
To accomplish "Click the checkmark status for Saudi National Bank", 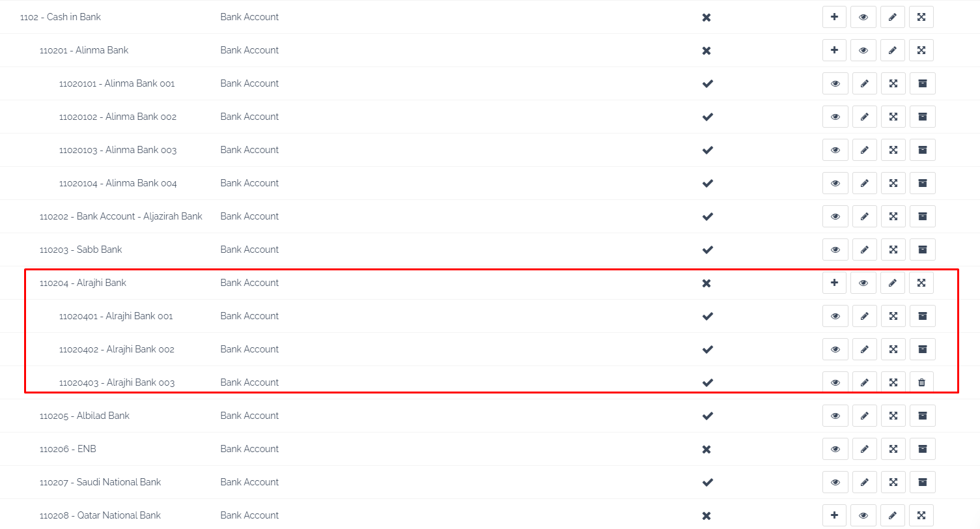I will click(707, 482).
